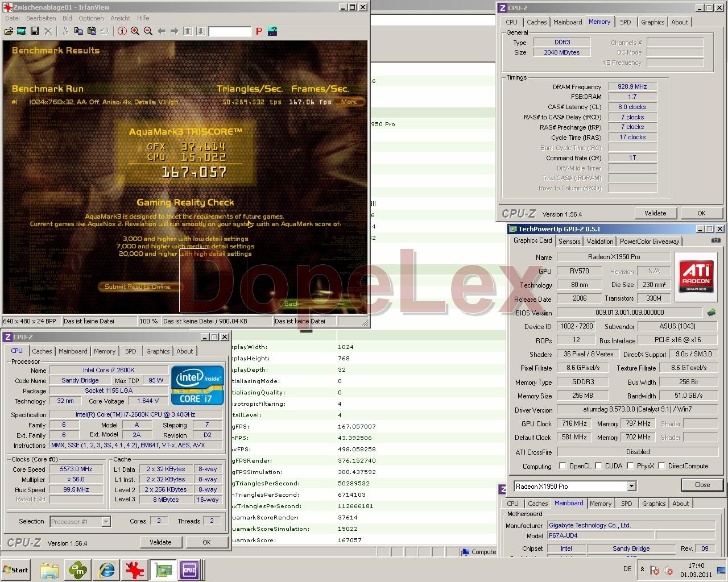728x582 pixels.
Task: Click the DE language indicator in the taskbar
Action: [627, 569]
